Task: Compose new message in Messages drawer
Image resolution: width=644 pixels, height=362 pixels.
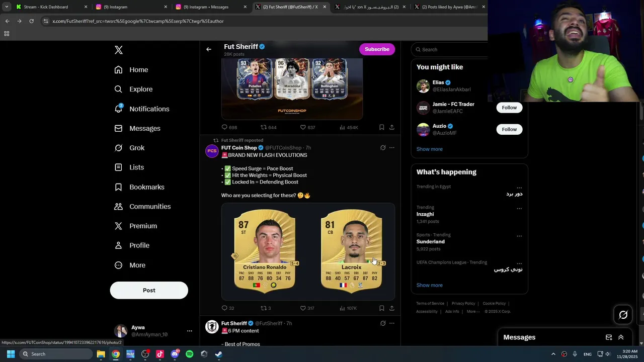Action: [609, 337]
